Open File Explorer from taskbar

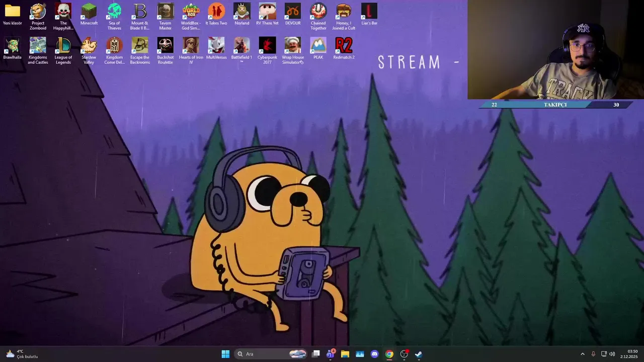click(x=345, y=354)
